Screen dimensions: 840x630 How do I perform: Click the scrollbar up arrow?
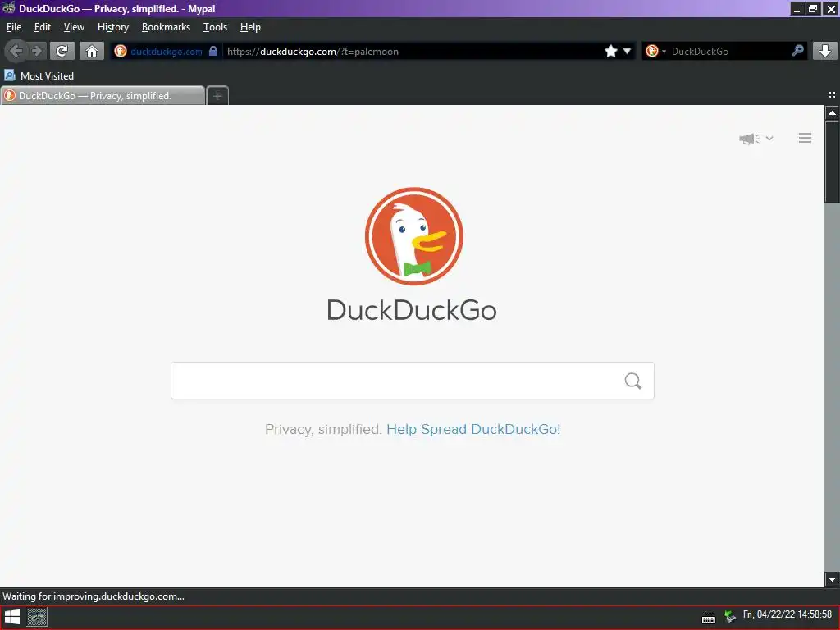coord(832,113)
